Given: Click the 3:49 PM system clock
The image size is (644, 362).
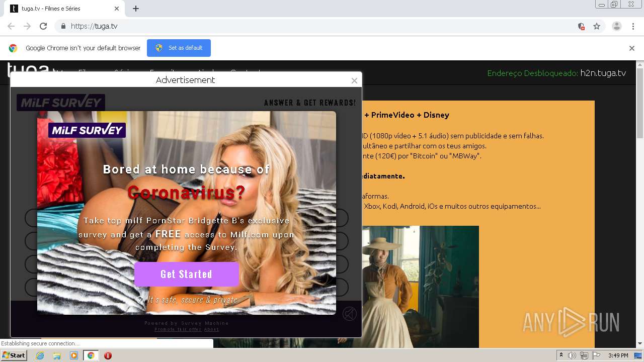Looking at the screenshot, I should pos(618,355).
